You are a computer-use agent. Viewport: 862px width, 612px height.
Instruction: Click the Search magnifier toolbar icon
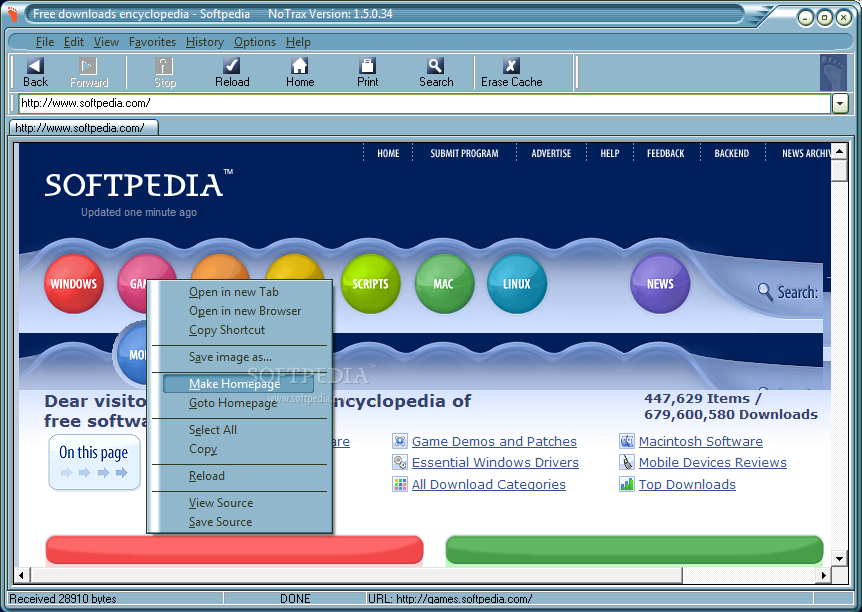point(435,66)
